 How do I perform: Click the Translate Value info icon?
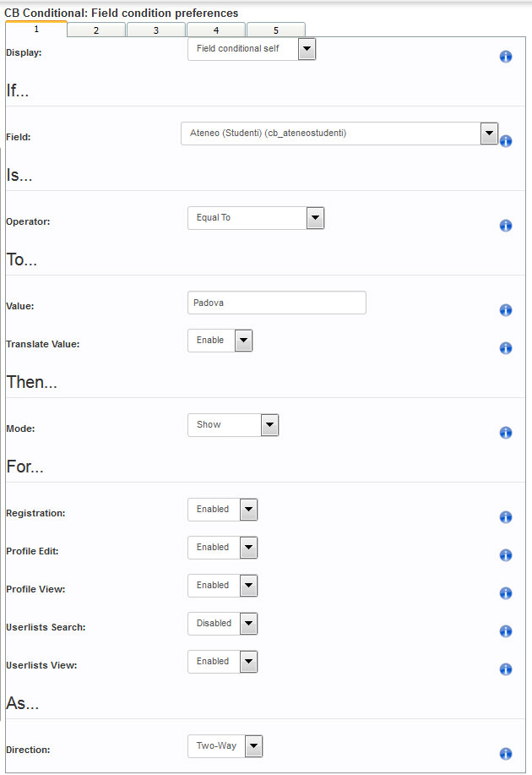(x=505, y=348)
